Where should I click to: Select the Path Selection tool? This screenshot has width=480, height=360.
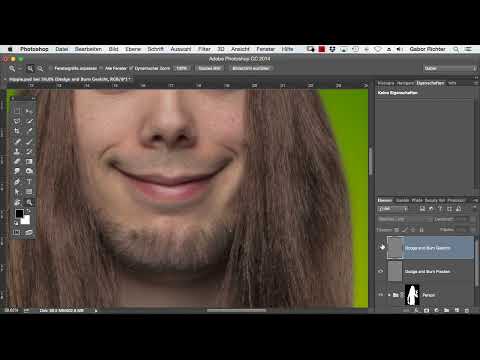click(17, 192)
